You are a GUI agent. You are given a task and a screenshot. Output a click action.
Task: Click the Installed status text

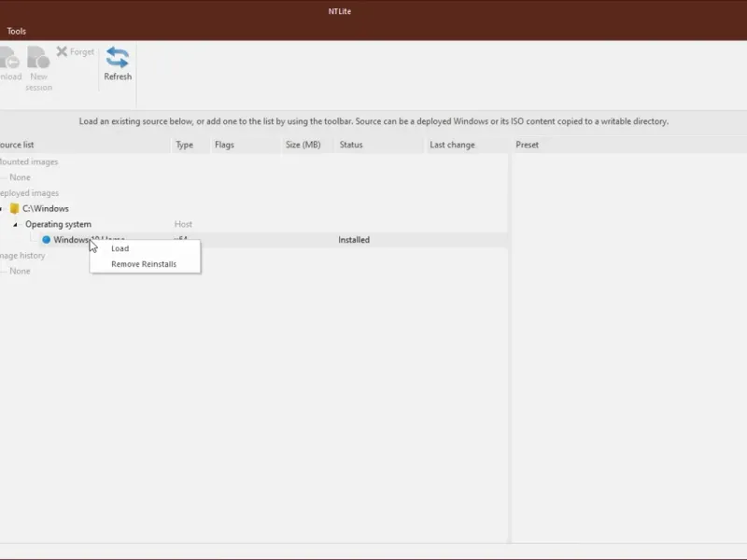click(x=354, y=240)
